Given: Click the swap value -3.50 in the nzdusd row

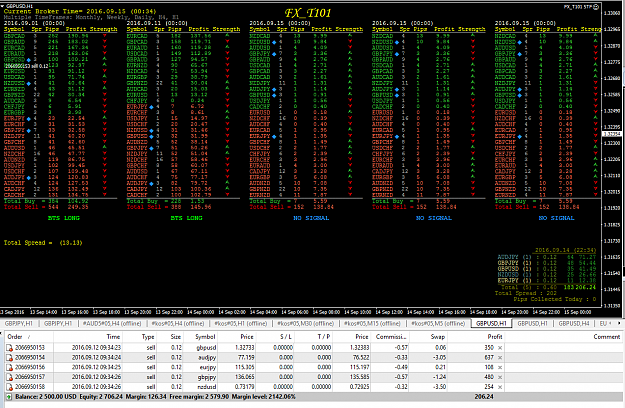Looking at the screenshot, I should click(438, 387).
